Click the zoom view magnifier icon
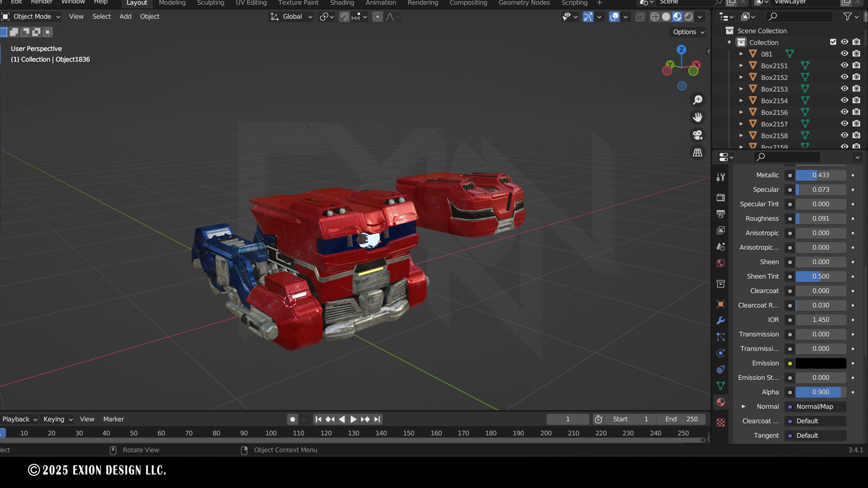 tap(698, 100)
